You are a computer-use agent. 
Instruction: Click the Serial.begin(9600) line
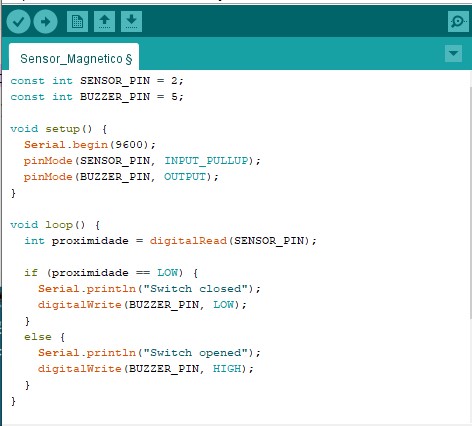click(90, 145)
